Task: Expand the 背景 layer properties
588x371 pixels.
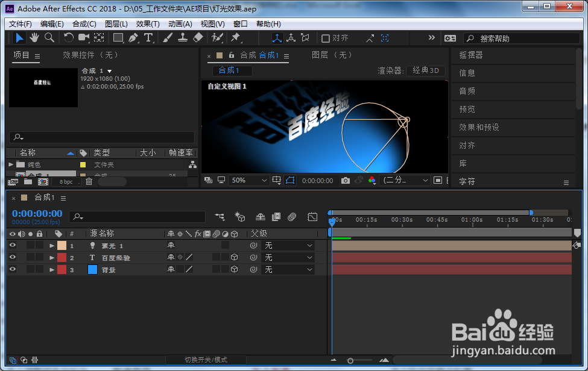Action: (x=52, y=270)
